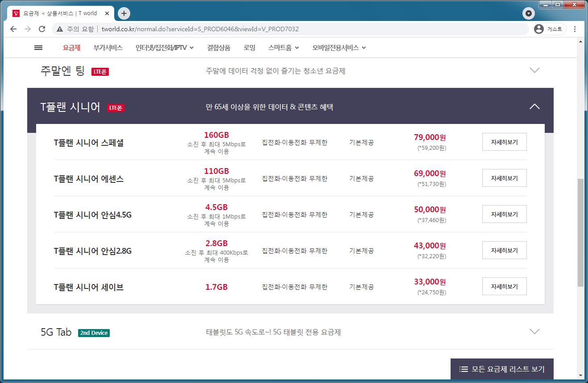This screenshot has width=588, height=383.
Task: Click the 43,000원 price
Action: pos(430,246)
